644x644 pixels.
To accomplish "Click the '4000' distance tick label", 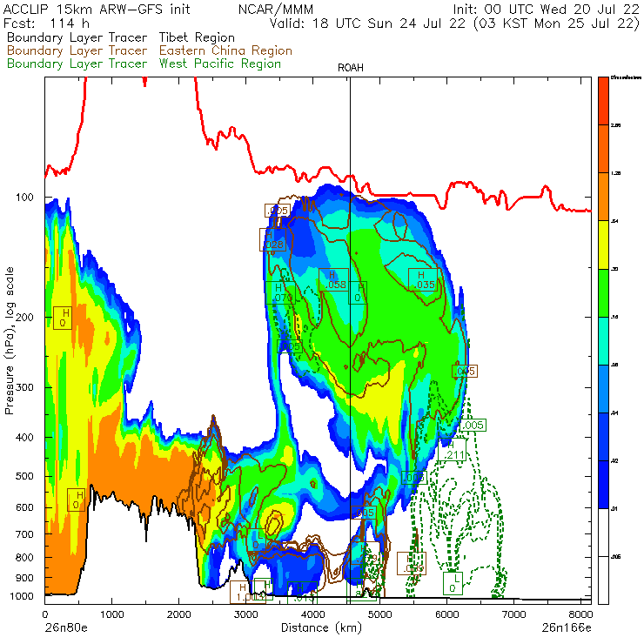I will coord(313,614).
